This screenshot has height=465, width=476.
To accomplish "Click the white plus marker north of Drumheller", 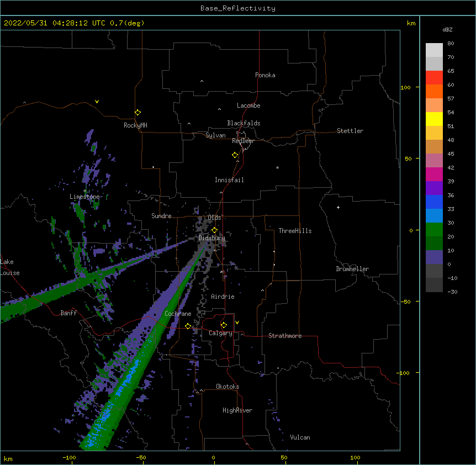I will (x=338, y=207).
